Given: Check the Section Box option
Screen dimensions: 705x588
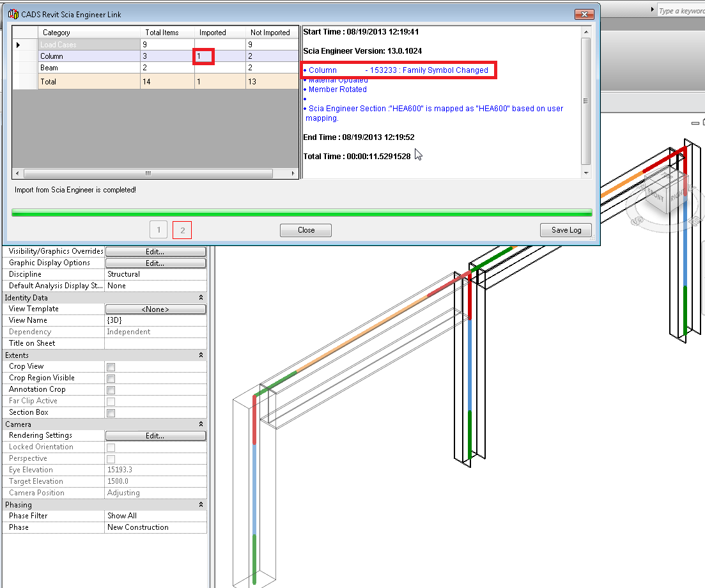Looking at the screenshot, I should pos(111,413).
